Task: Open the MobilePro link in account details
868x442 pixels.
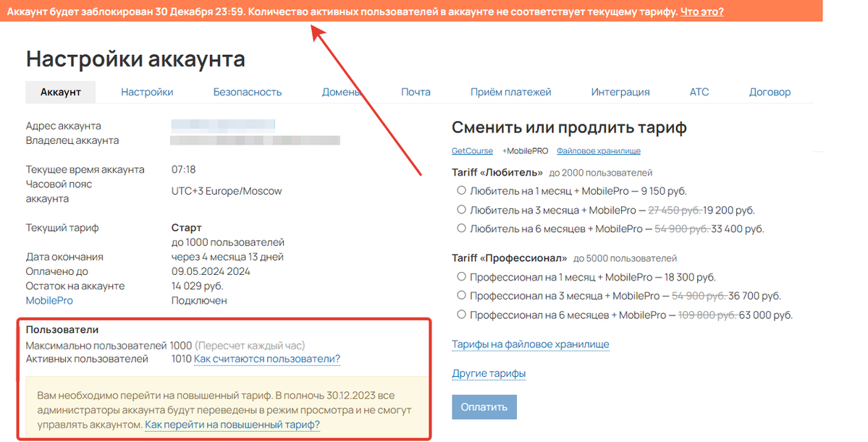Action: [49, 300]
